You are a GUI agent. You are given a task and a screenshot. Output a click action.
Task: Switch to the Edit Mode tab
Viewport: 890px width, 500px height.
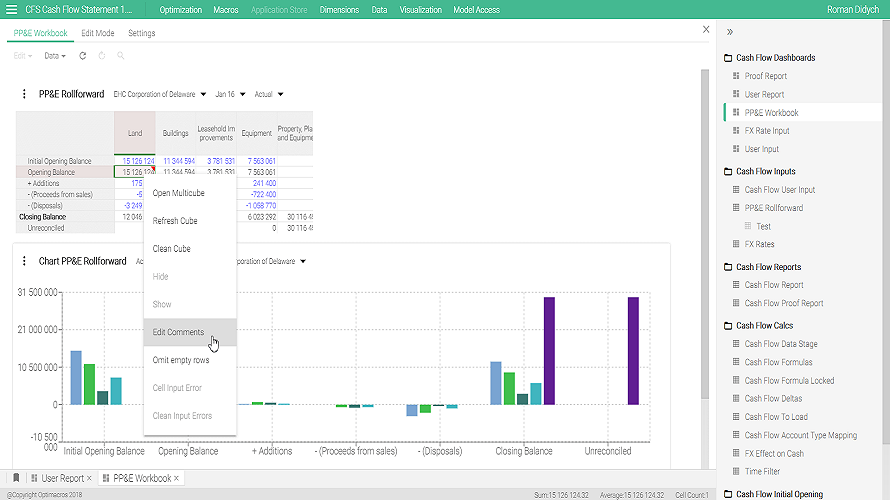(x=98, y=33)
